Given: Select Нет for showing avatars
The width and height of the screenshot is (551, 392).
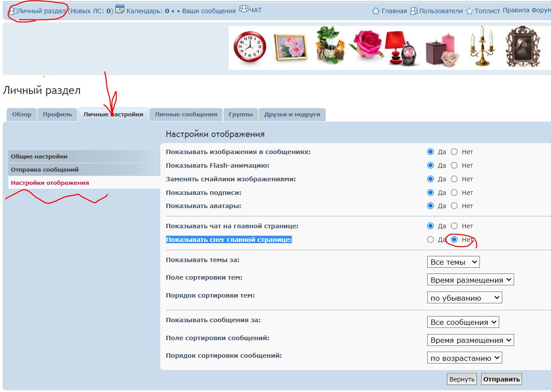Looking at the screenshot, I should [x=454, y=206].
